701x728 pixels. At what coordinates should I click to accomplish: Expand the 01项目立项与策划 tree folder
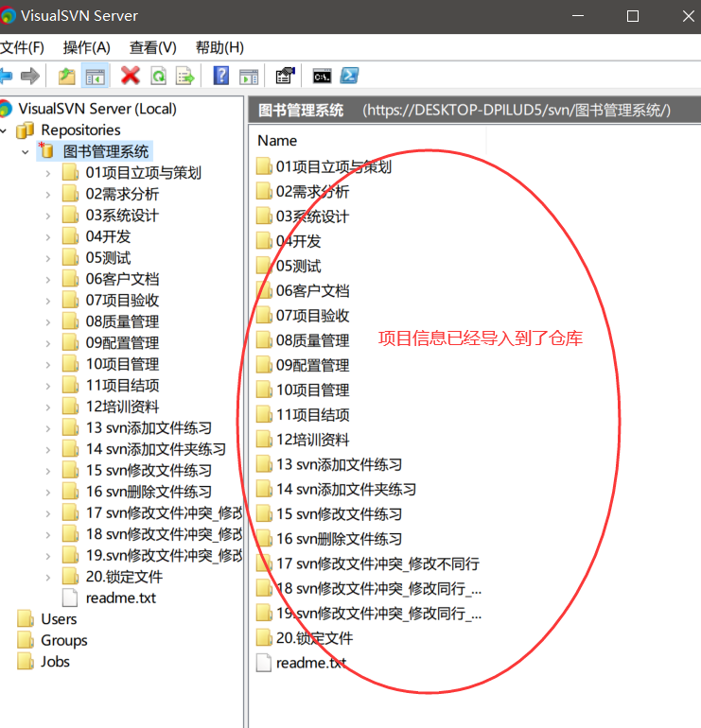[x=48, y=173]
